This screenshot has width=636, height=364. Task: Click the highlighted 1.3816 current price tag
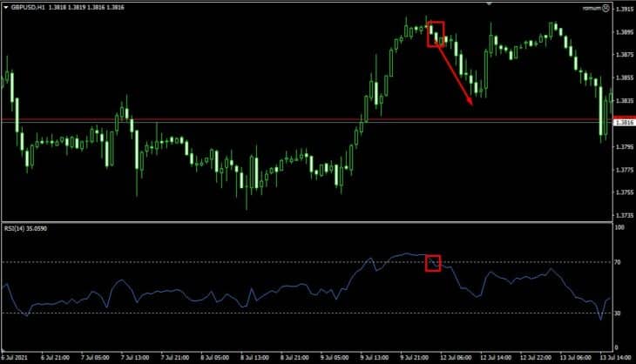click(x=624, y=123)
